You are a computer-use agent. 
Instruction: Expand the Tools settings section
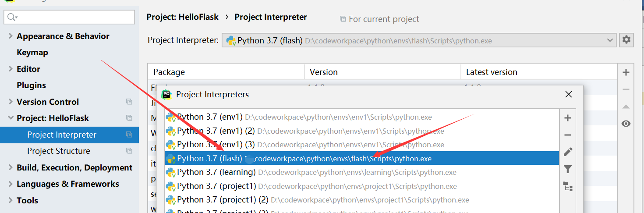pyautogui.click(x=11, y=200)
